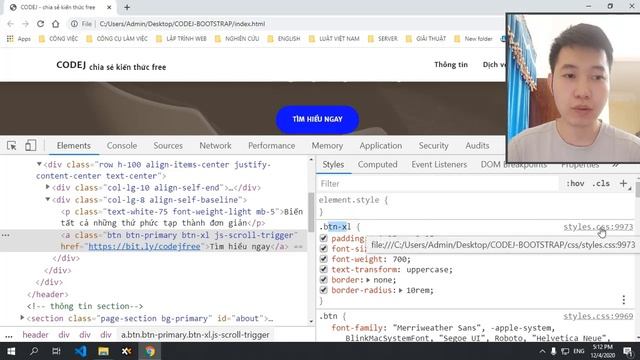The height and width of the screenshot is (360, 640).
Task: Open the Apps grid shortcut
Action: point(18,39)
